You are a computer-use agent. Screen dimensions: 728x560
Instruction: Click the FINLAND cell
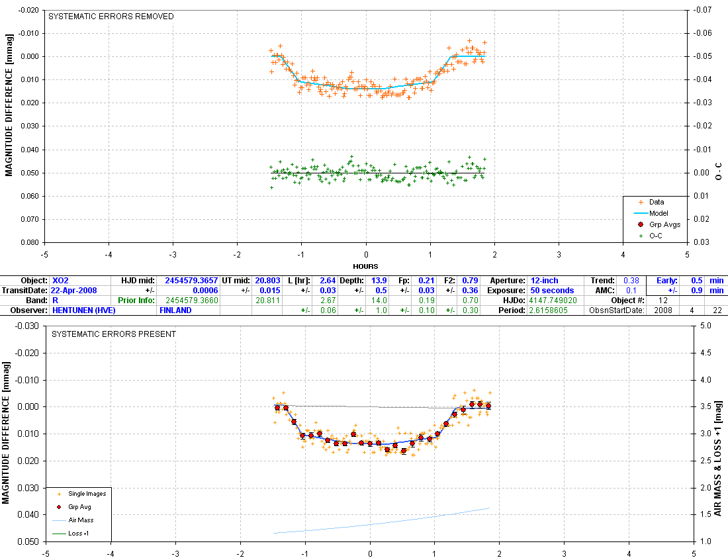pyautogui.click(x=175, y=310)
